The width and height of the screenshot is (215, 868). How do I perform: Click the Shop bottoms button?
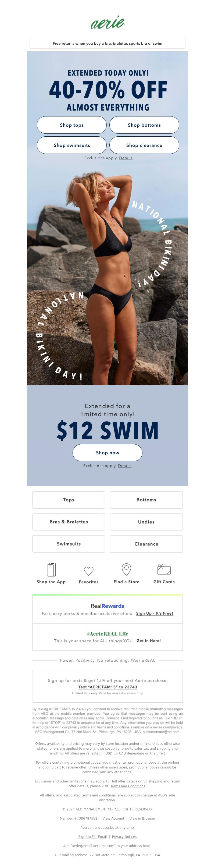[x=144, y=125]
